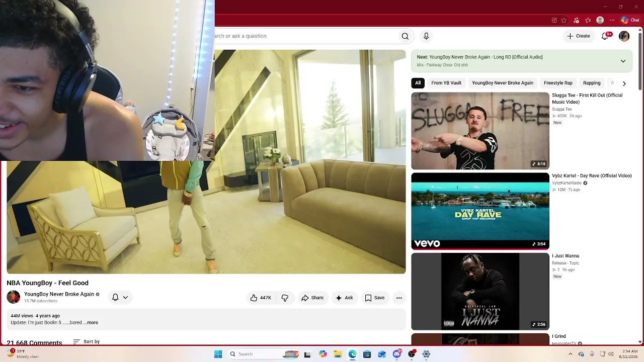Launch Copilot from the taskbar
The image size is (644, 362).
pyautogui.click(x=323, y=354)
